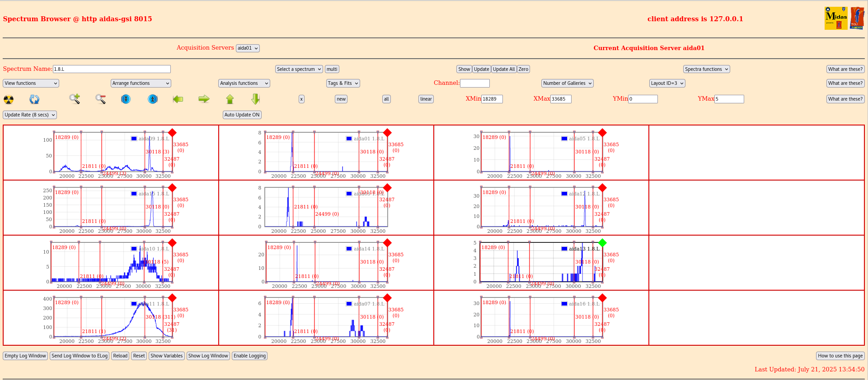Expand the Arrange functions dropdown
Screen dimensions: 868x380
141,83
